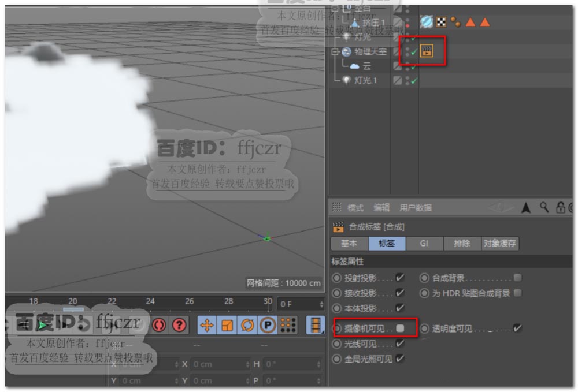Open the 模式 menu
The height and width of the screenshot is (392, 578).
[x=355, y=208]
